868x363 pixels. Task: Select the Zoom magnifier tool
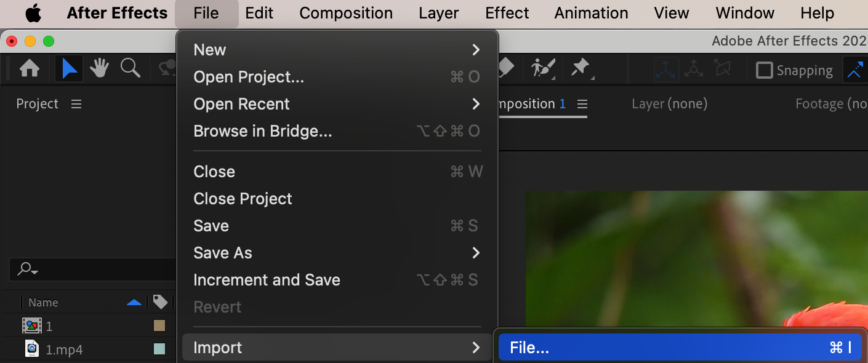[x=131, y=68]
